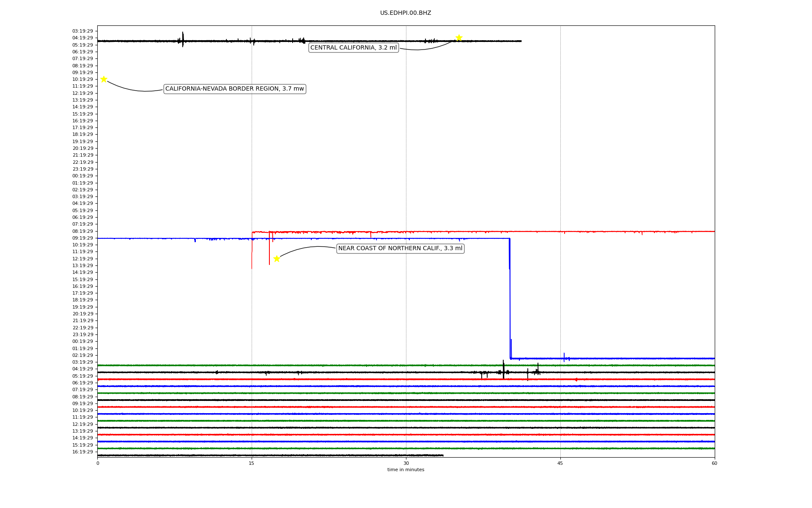This screenshot has height=508, width=812.
Task: Click the x-axis tick label 30
Action: click(x=406, y=463)
